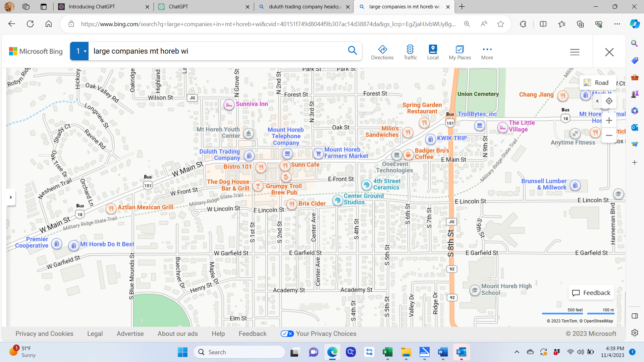Open the More menu in Bing Maps
Screen dimensions: 644x362
point(487,52)
